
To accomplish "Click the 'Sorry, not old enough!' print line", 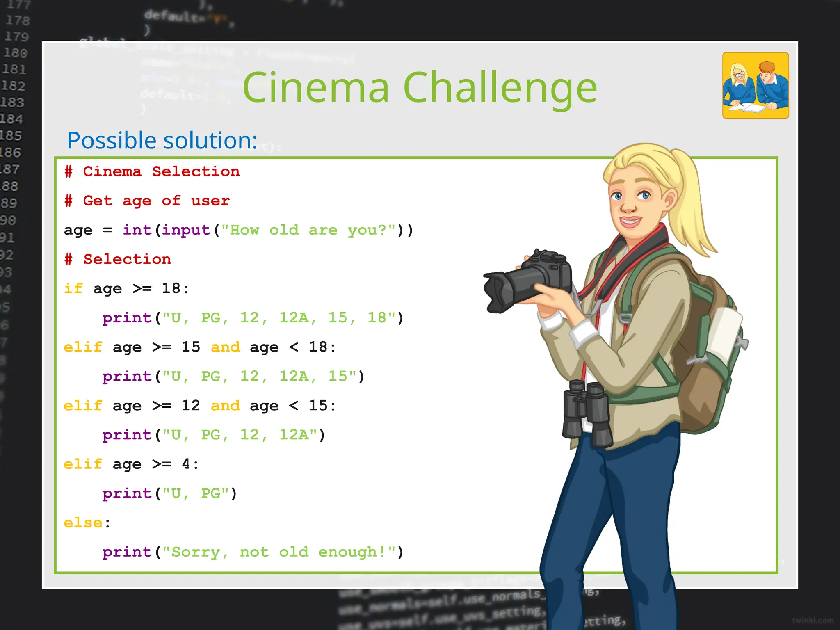I will click(x=253, y=552).
